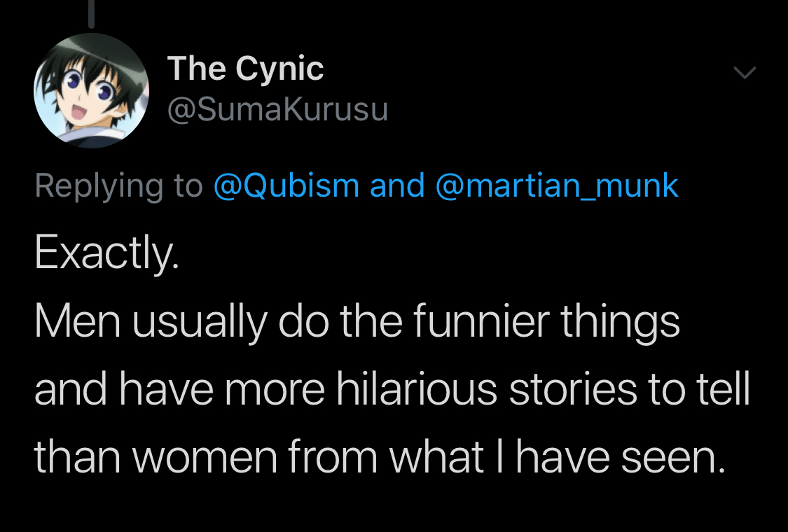Image resolution: width=788 pixels, height=532 pixels.
Task: Select the word "Men" starting the second line
Action: click(78, 321)
